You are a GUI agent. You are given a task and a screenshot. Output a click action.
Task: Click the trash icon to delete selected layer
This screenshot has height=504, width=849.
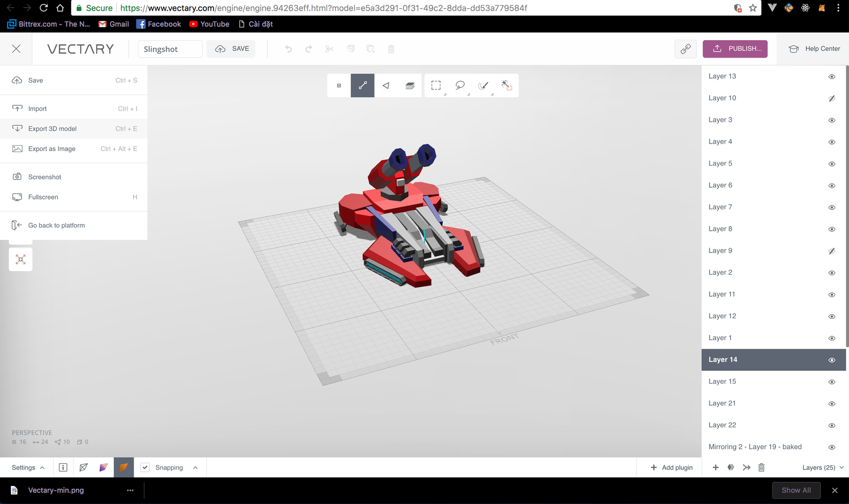click(x=762, y=467)
